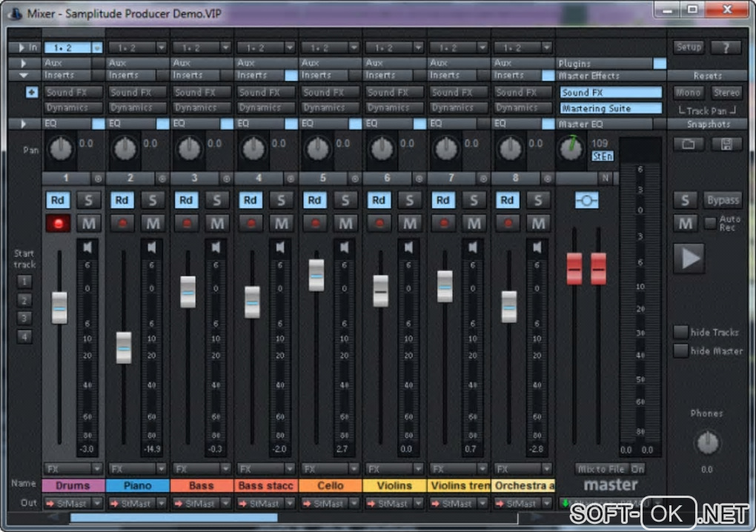
Task: Save mixer snapshot with disk icon
Action: pos(726,144)
